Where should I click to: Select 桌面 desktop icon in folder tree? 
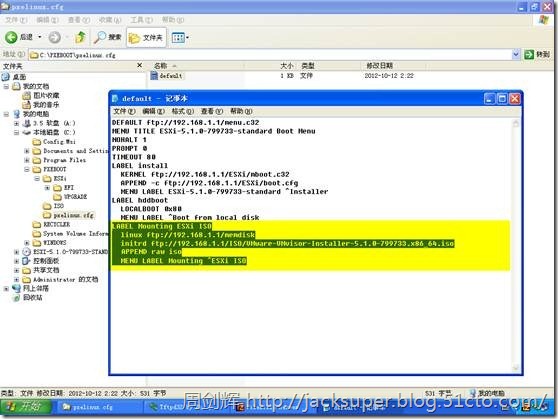(5, 77)
